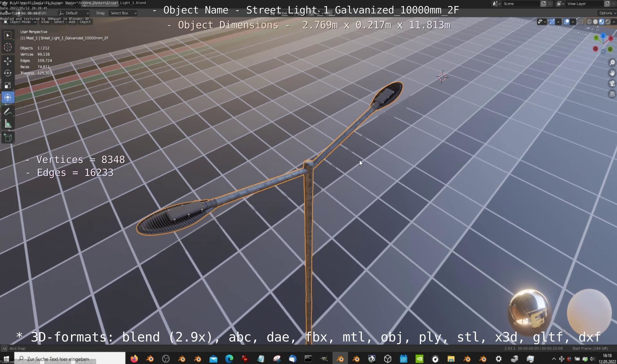Open the shading options dropdown arrow
The image size is (617, 364).
(614, 22)
